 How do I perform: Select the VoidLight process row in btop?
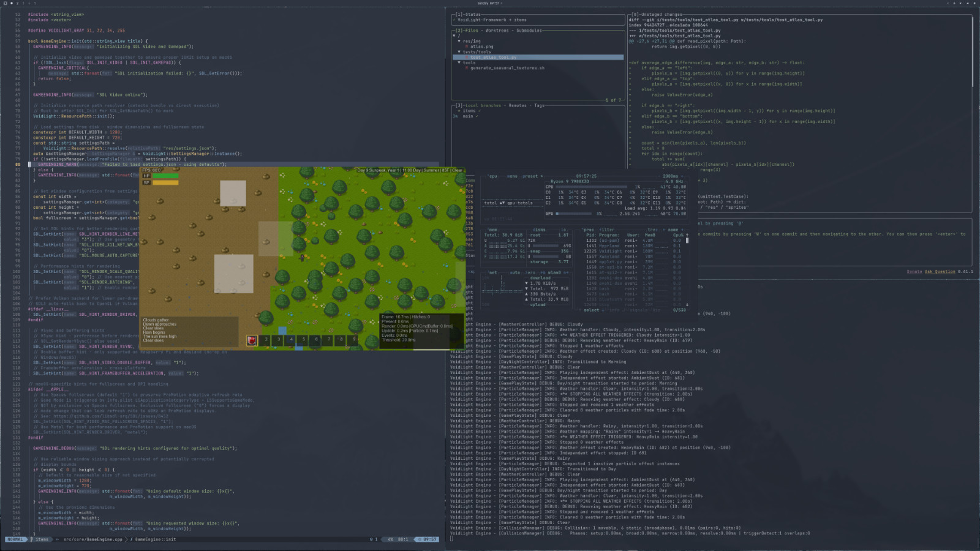[x=632, y=251]
